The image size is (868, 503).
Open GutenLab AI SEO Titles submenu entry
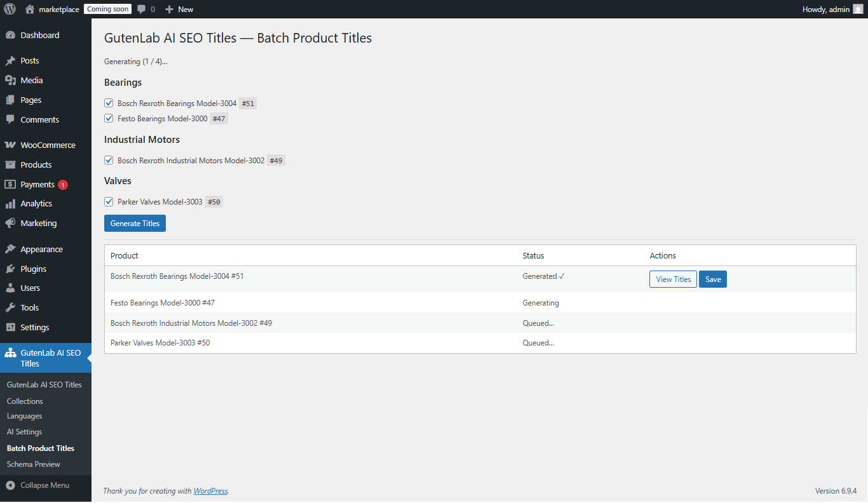pos(44,385)
